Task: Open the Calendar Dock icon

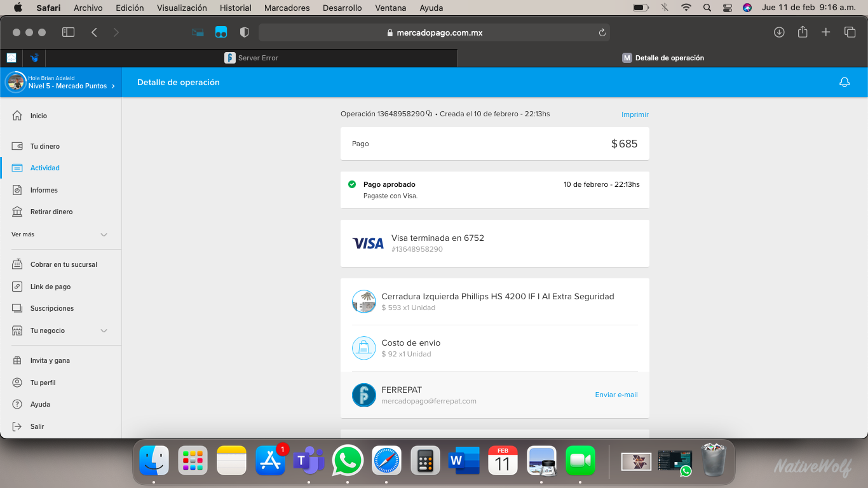Action: point(503,461)
